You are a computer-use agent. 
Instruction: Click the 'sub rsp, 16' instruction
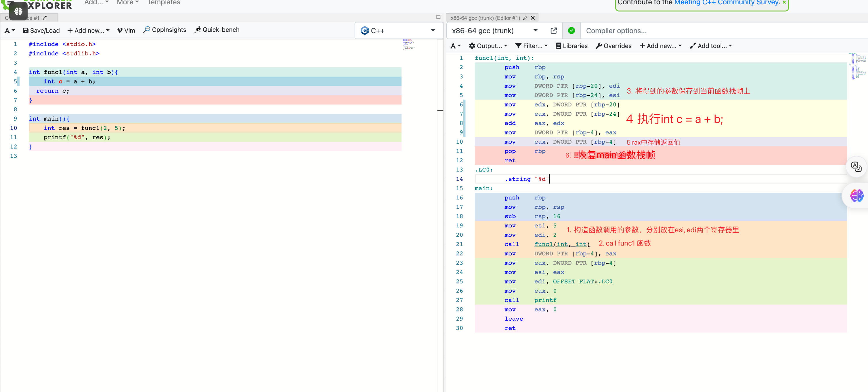pyautogui.click(x=532, y=217)
